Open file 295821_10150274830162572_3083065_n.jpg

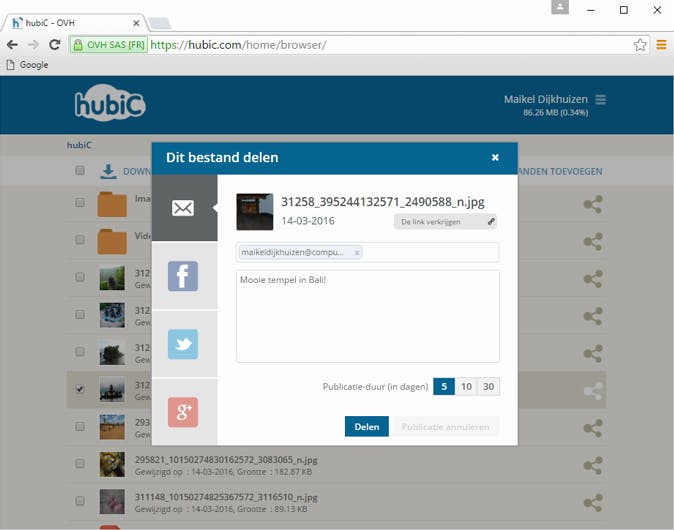pos(226,460)
